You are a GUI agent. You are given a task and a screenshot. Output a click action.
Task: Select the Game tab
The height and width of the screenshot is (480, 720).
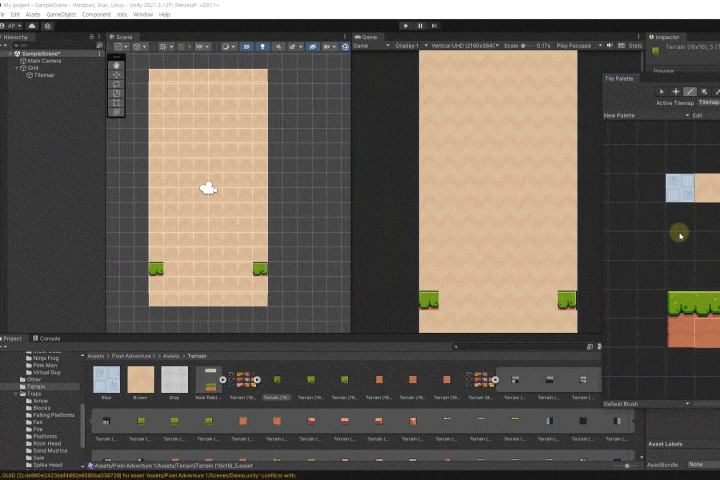coord(366,37)
